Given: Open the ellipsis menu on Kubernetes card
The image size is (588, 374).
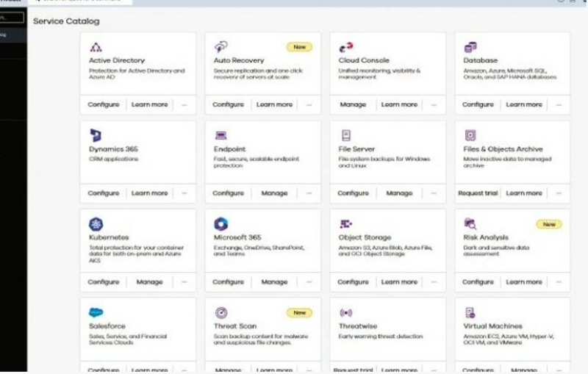Looking at the screenshot, I should click(184, 281).
